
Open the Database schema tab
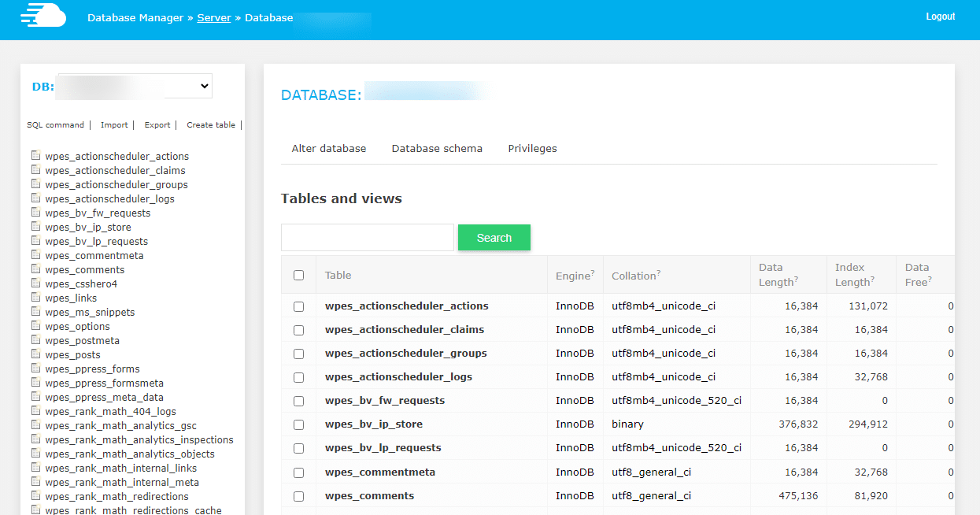(x=437, y=148)
